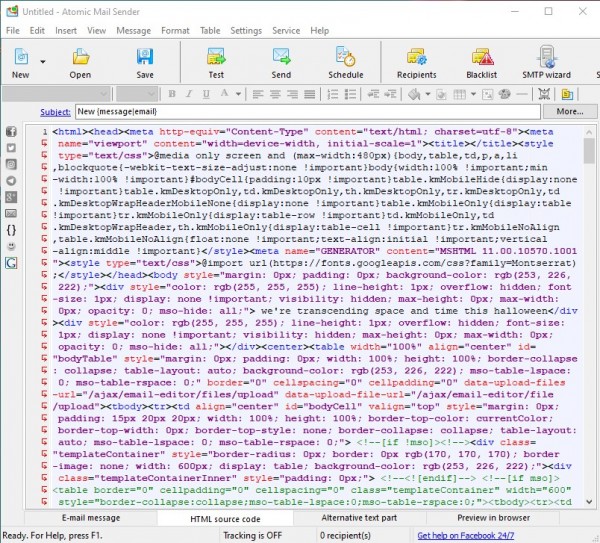Viewport: 600px width, 543px height.
Task: Save the message using the floppy disk icon
Action: (145, 57)
